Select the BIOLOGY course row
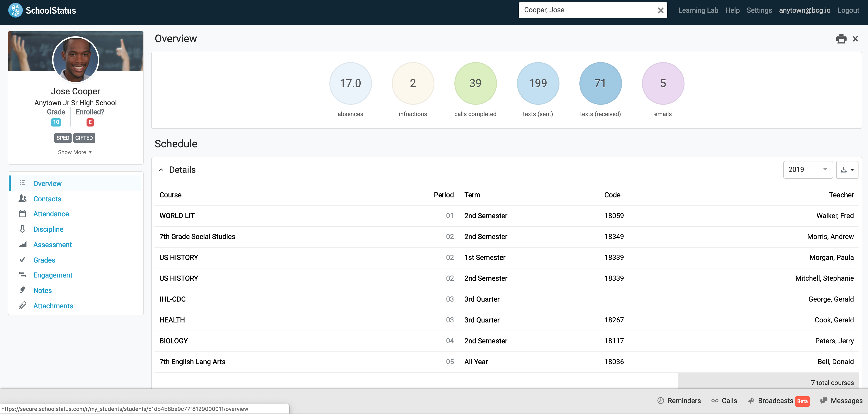This screenshot has height=414, width=868. click(506, 341)
